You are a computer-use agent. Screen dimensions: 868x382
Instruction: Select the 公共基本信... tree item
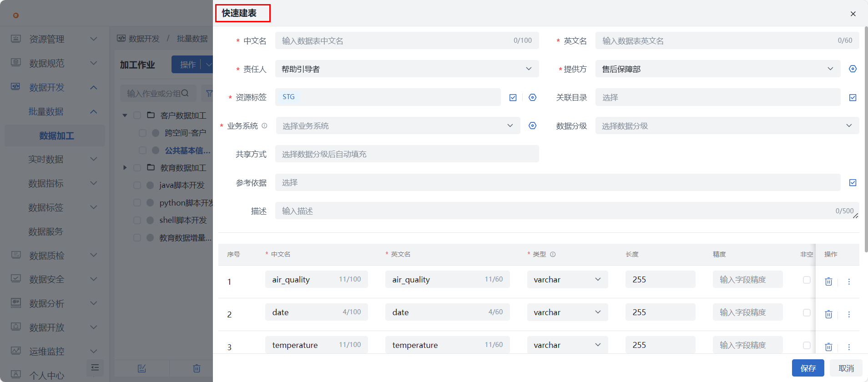pyautogui.click(x=187, y=151)
